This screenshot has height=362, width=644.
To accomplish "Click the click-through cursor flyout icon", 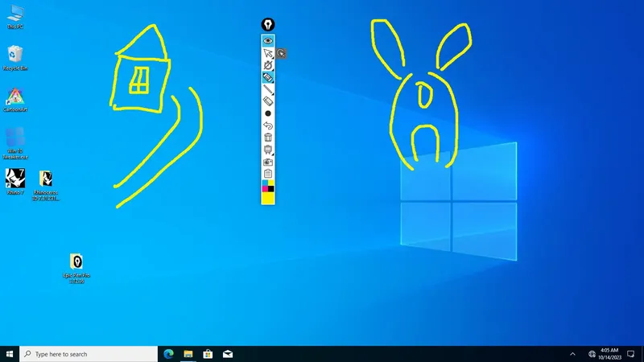I will pyautogui.click(x=281, y=53).
